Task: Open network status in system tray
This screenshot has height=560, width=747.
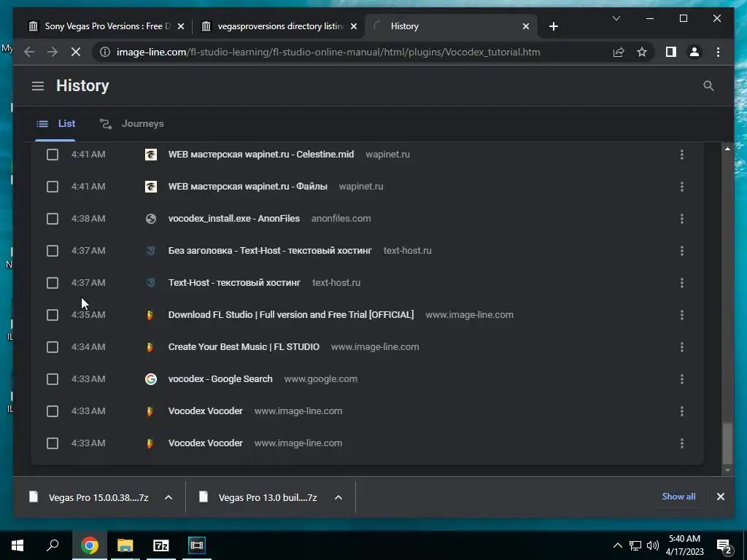Action: (x=635, y=545)
